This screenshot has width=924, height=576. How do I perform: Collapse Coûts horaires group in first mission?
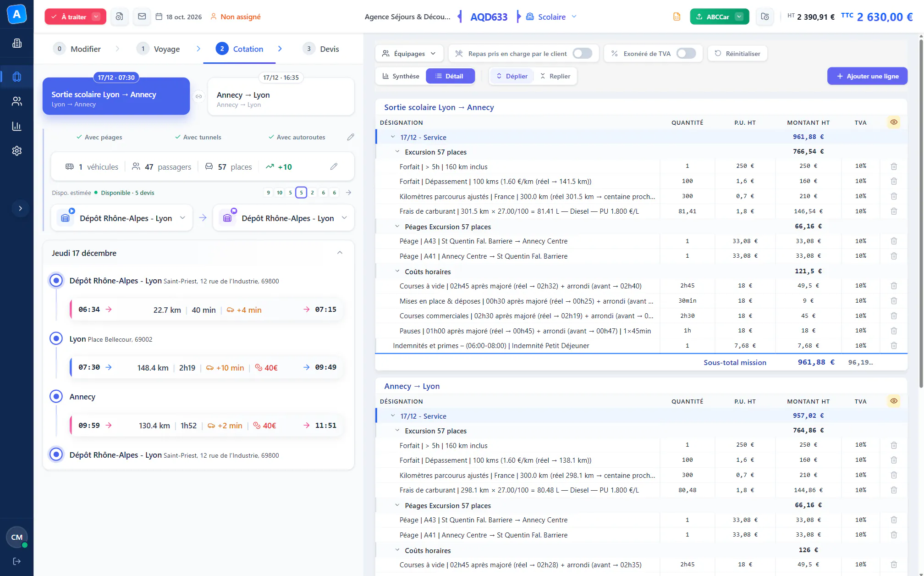coord(397,271)
